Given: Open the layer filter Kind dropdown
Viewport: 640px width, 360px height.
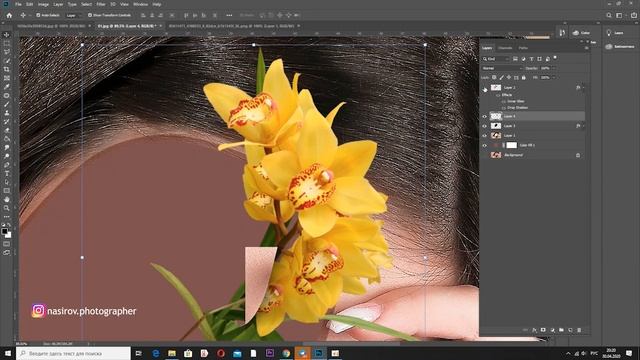Looking at the screenshot, I should (496, 59).
